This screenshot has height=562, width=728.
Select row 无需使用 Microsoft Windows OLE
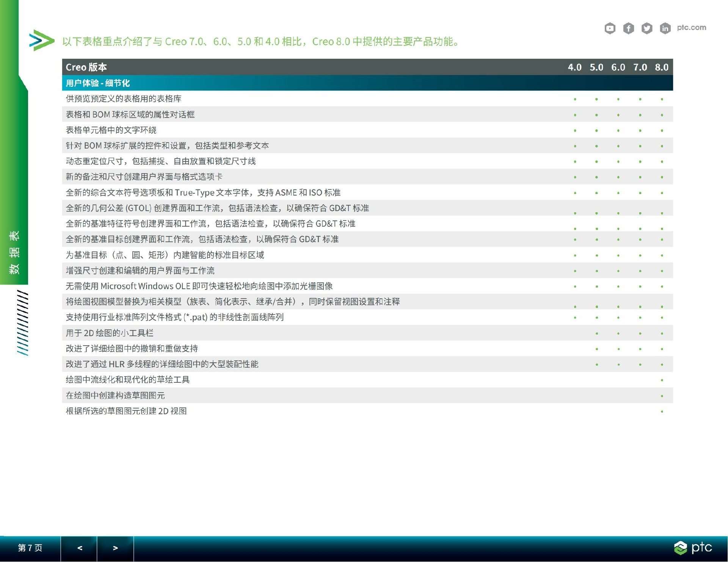coord(367,286)
